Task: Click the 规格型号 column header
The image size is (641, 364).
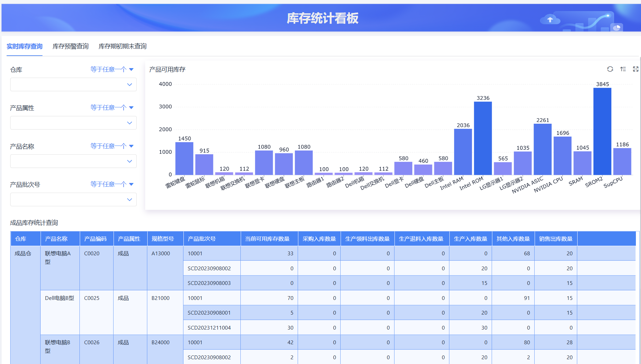Action: (x=165, y=239)
